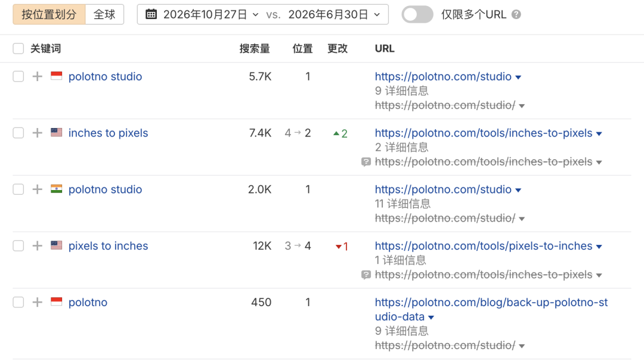The width and height of the screenshot is (644, 361).
Task: Click flag icon beside polotno 450 keyword
Action: 56,301
